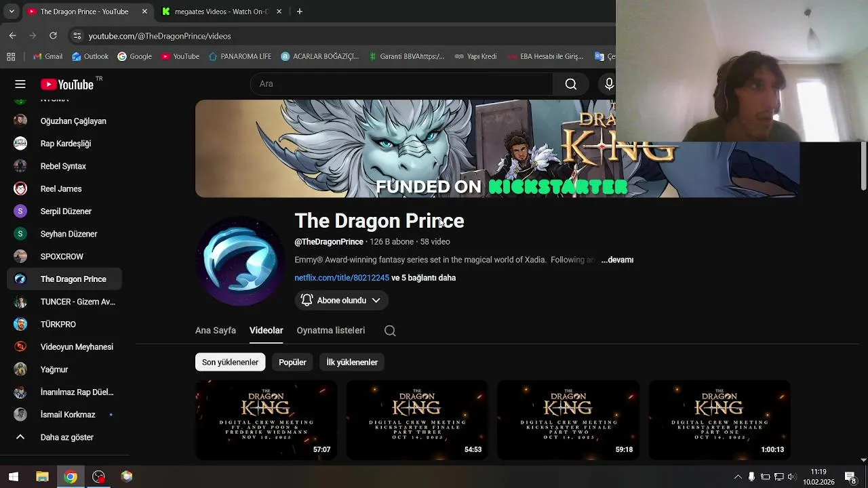This screenshot has width=868, height=488.
Task: Open the Ana Sayfa channel tab
Action: [216, 330]
